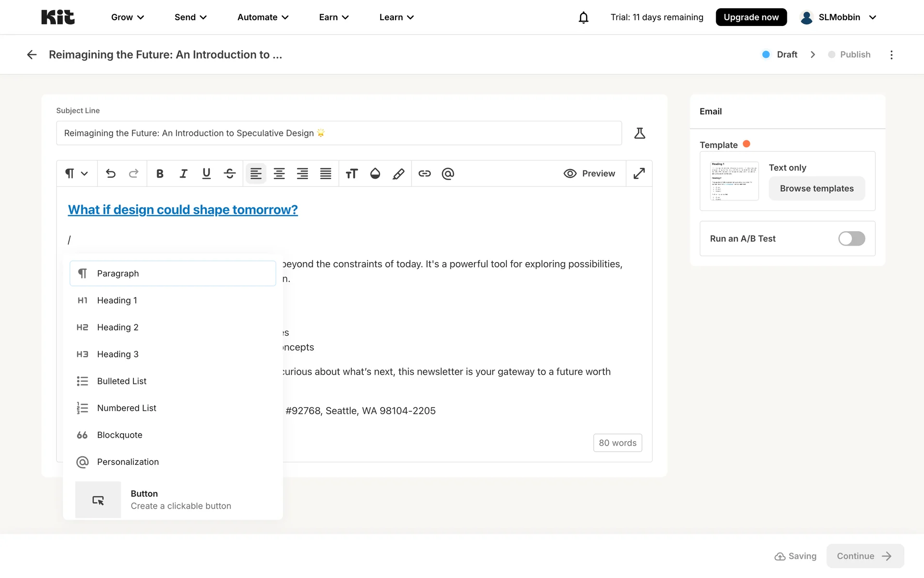924x578 pixels.
Task: Apply strikethrough formatting
Action: tap(230, 173)
